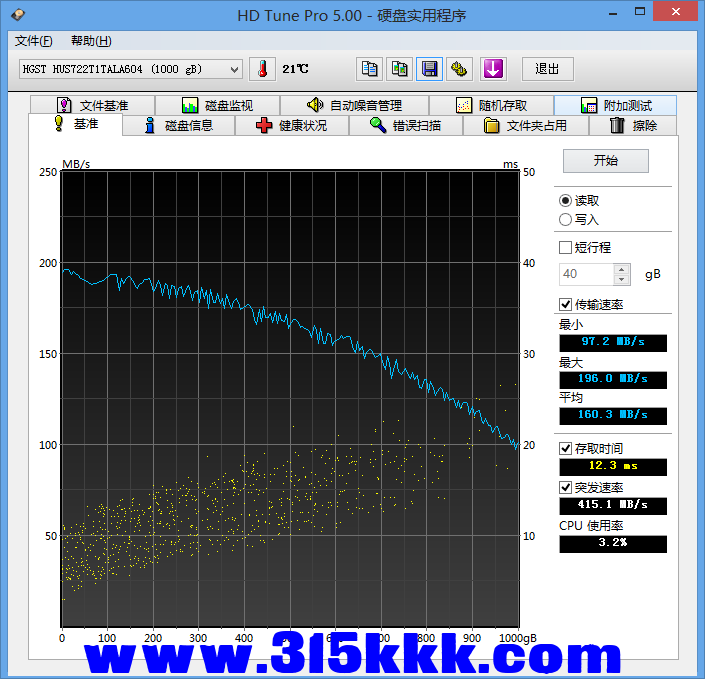Image resolution: width=705 pixels, height=679 pixels.
Task: Click the spinner up arrow for short stroke size
Action: pyautogui.click(x=621, y=269)
